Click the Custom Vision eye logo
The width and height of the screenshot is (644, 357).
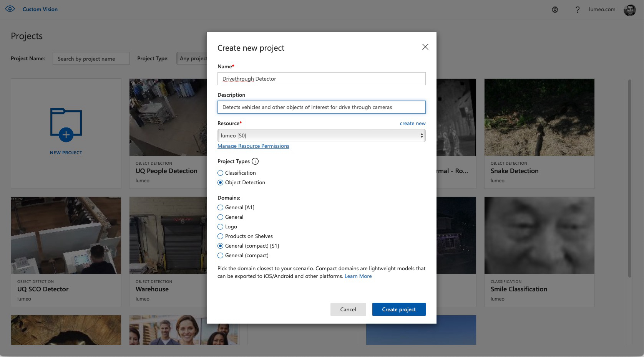pyautogui.click(x=10, y=9)
